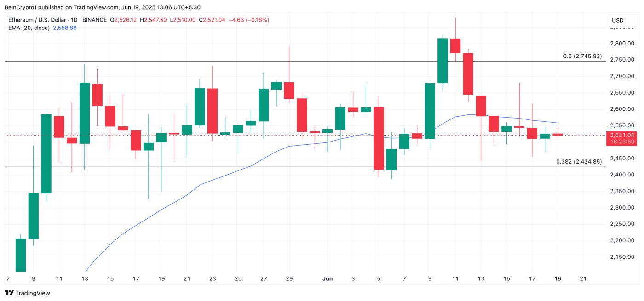This screenshot has width=644, height=301.
Task: Click the bar countdown timer 16:23:59
Action: [621, 142]
